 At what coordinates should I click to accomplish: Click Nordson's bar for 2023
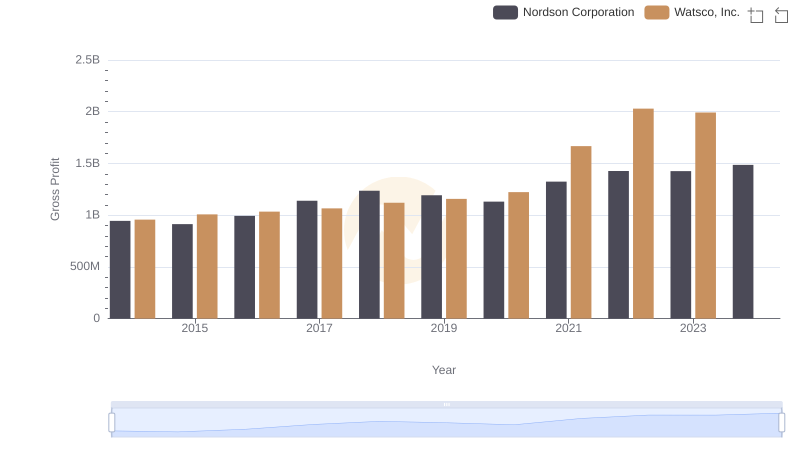[x=681, y=245]
